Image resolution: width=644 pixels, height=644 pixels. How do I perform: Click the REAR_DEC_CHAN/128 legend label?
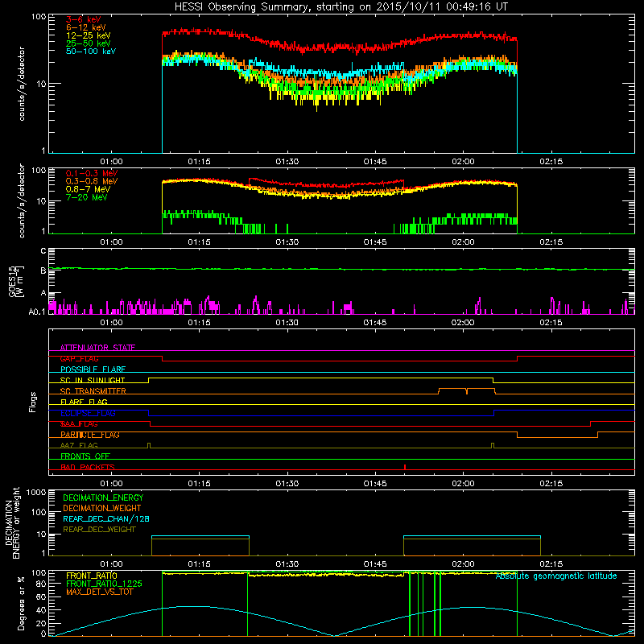click(x=106, y=518)
